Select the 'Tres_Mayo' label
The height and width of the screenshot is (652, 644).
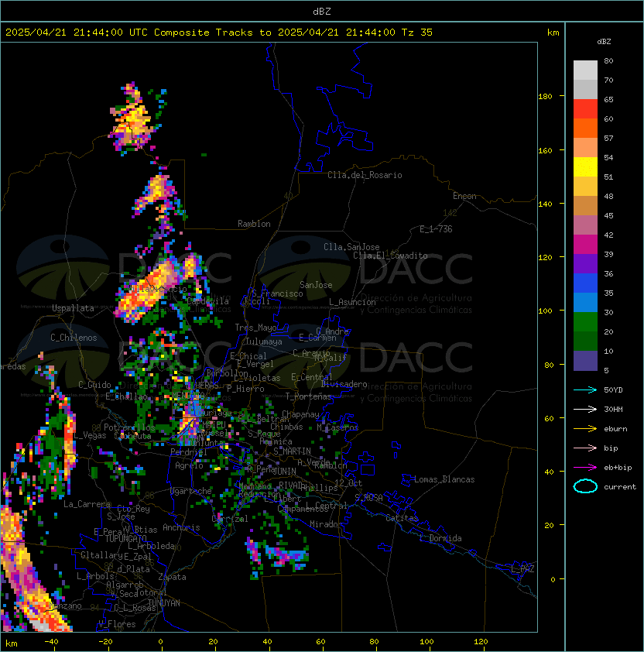coord(255,328)
